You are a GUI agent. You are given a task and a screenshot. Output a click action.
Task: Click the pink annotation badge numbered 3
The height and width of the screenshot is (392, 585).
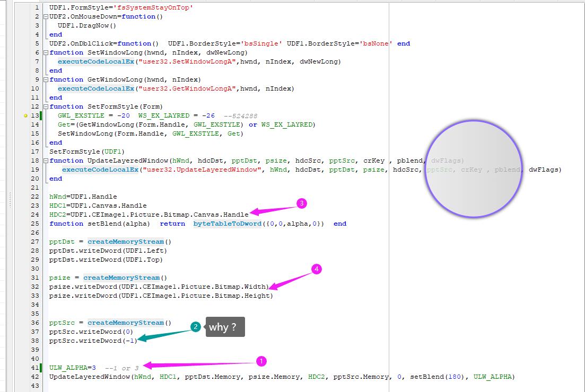coord(301,203)
